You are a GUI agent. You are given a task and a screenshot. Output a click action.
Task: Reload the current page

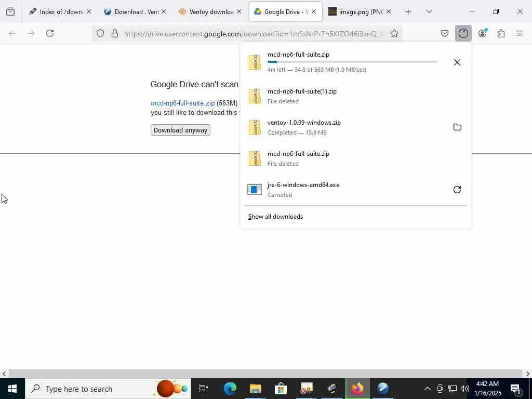point(50,33)
